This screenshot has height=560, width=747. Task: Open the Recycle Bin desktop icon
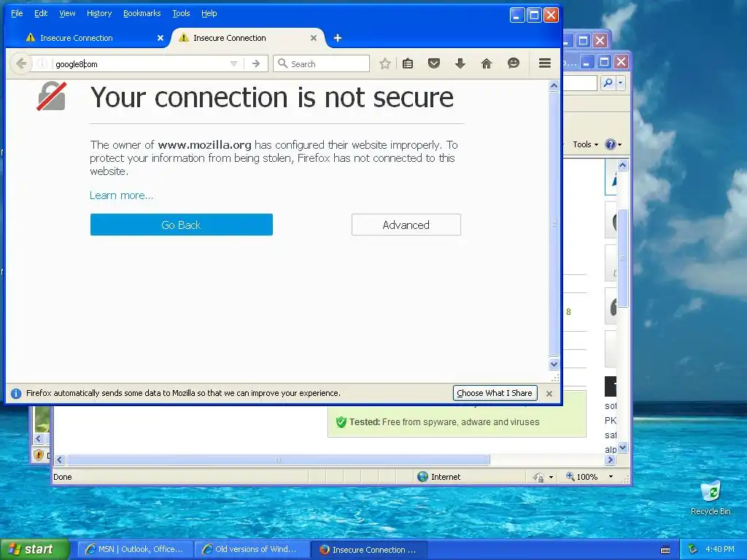pyautogui.click(x=711, y=497)
